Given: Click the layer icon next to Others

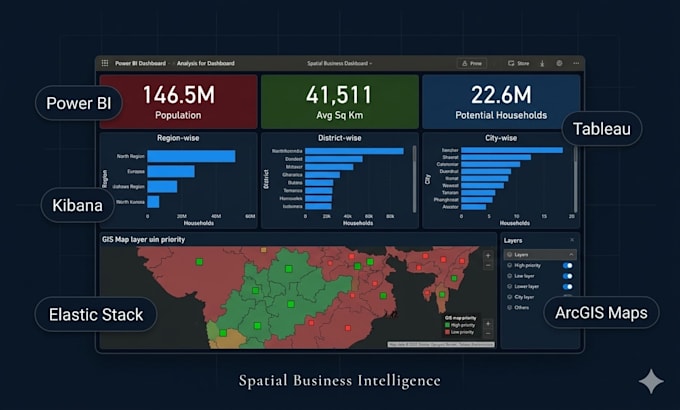Looking at the screenshot, I should (510, 307).
